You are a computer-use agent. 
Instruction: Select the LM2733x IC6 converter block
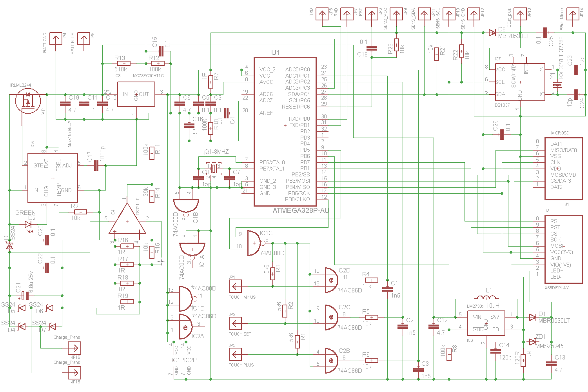486,323
